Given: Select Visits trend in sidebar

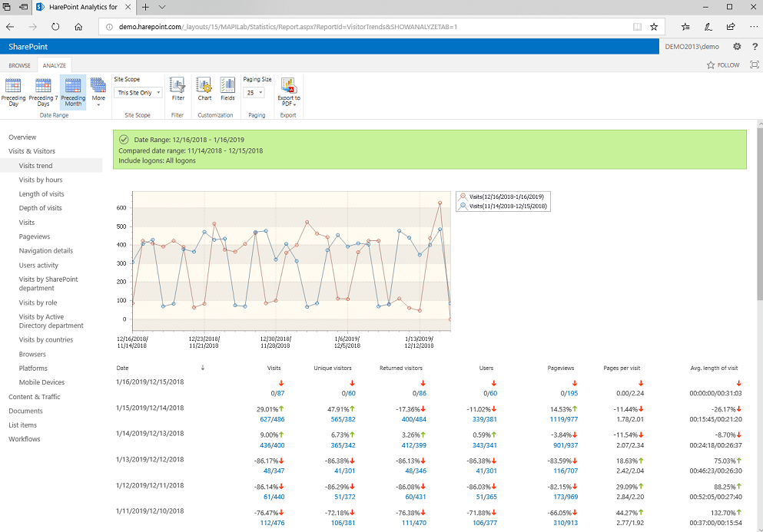Looking at the screenshot, I should point(35,166).
